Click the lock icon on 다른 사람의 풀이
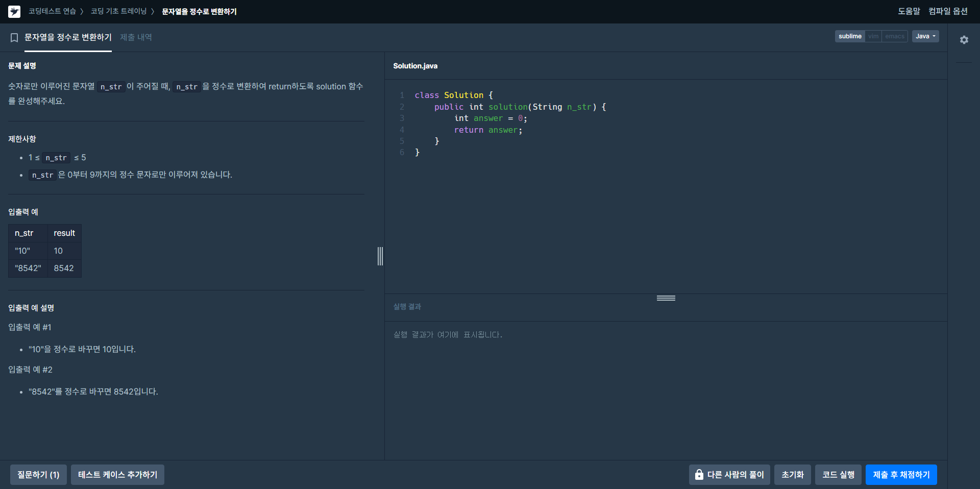Screen dimensions: 980x489 coord(699,475)
